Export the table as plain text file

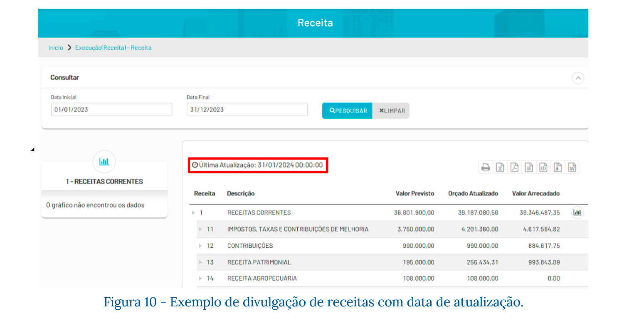pyautogui.click(x=529, y=168)
